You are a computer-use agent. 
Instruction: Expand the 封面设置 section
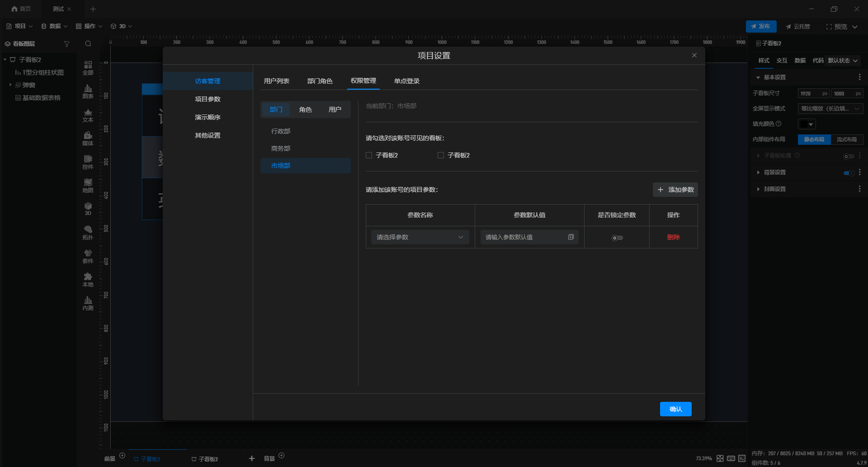[774, 189]
